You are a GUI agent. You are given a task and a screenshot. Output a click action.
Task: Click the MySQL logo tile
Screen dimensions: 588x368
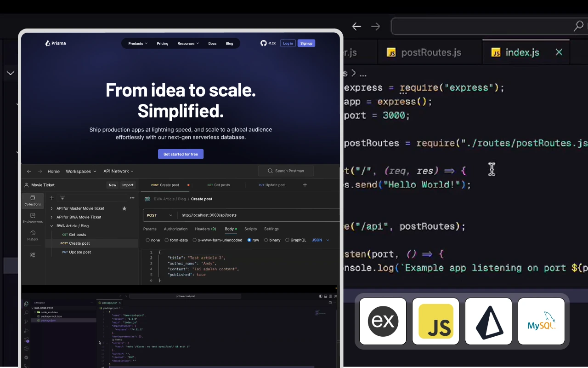pos(541,321)
